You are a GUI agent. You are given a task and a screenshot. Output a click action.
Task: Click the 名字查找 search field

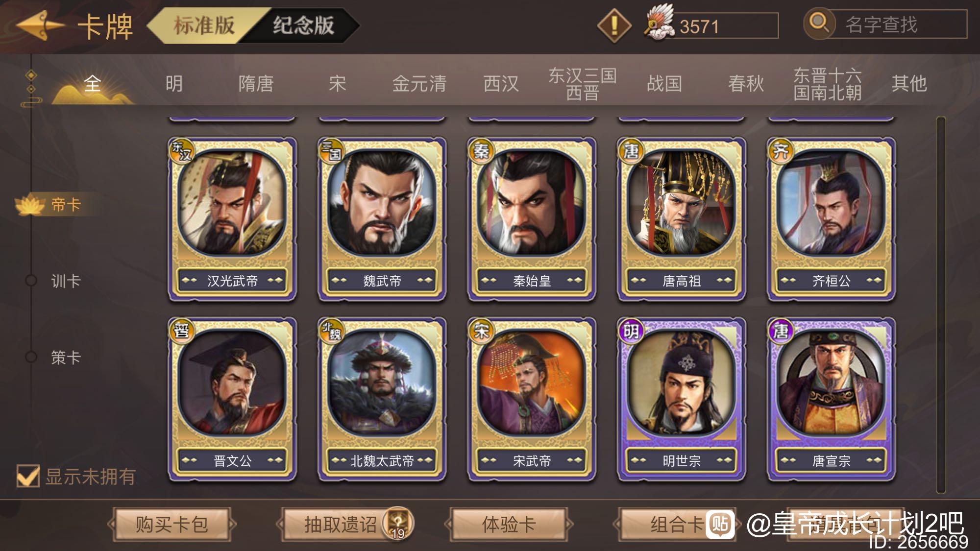[x=896, y=24]
